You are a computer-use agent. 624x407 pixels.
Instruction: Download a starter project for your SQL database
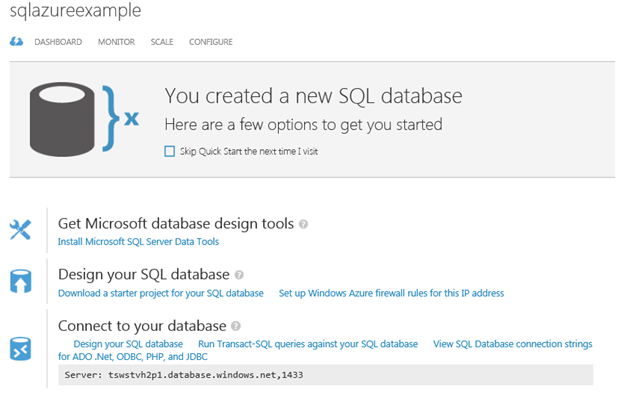(161, 293)
